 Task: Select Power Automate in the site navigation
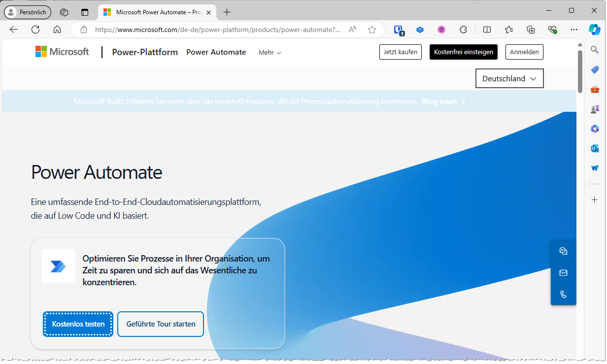[x=216, y=52]
